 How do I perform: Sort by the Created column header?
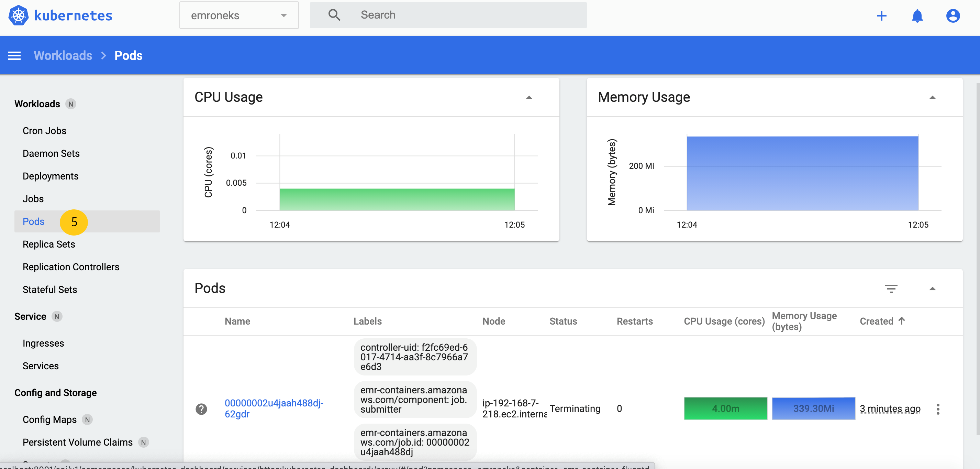tap(877, 321)
